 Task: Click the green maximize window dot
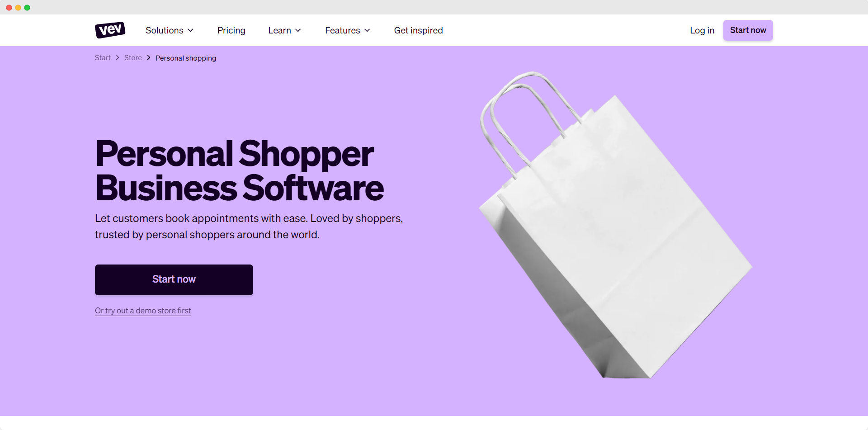click(x=27, y=8)
